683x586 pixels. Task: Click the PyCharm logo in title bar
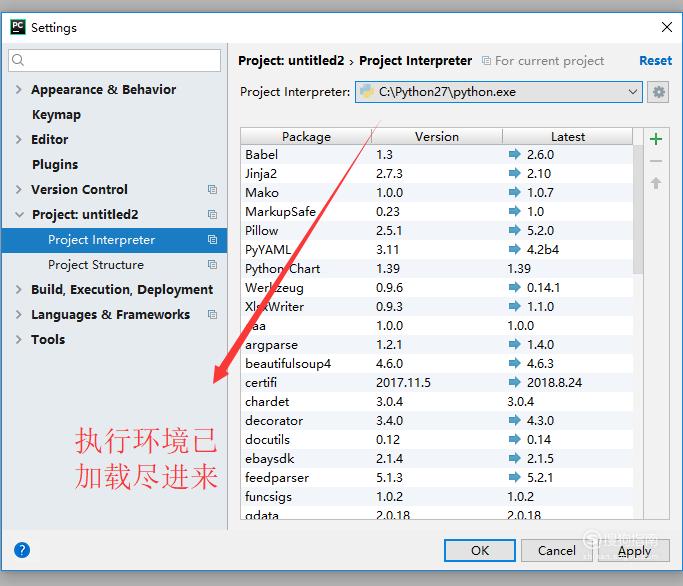(18, 27)
